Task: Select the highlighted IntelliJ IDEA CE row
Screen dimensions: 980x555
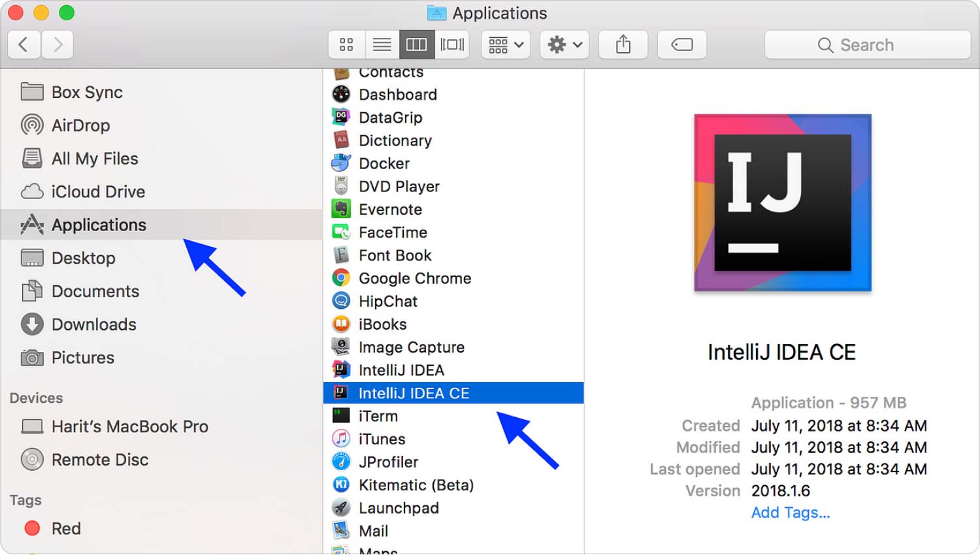Action: coord(453,393)
